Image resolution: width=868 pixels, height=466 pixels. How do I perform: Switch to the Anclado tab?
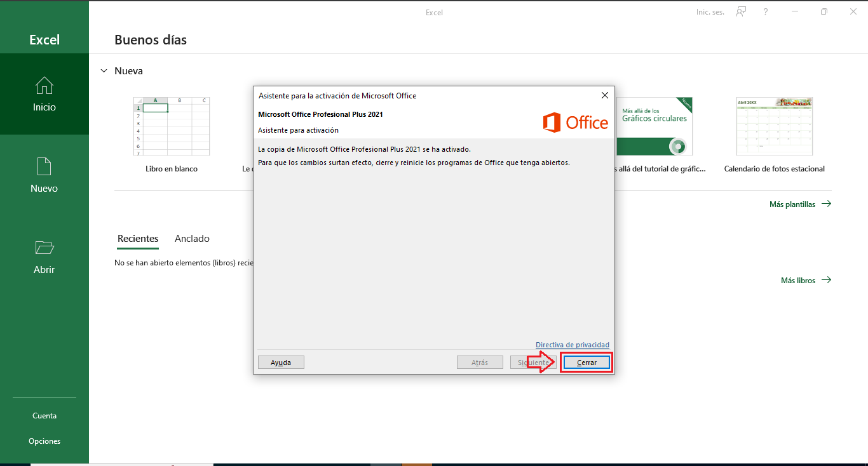pos(192,239)
